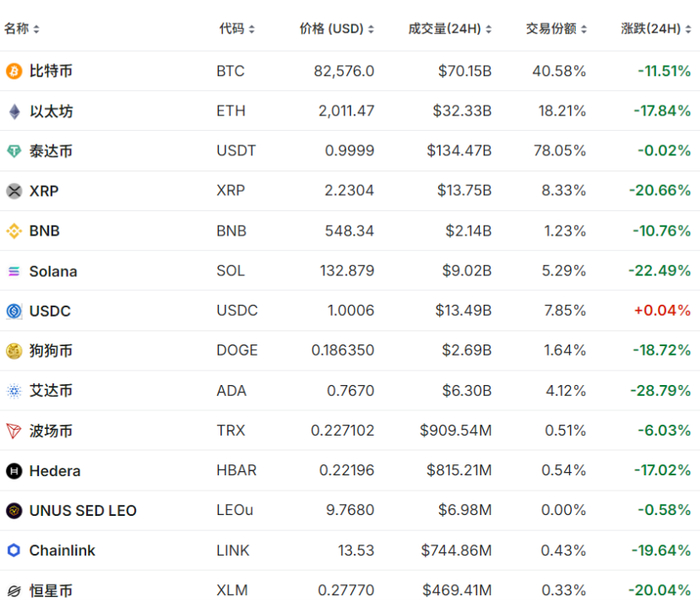Open the 以太坊 name link
700x602 pixels.
click(51, 111)
